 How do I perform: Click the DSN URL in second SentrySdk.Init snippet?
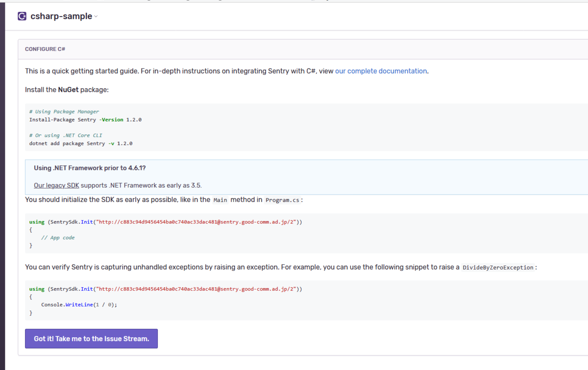(196, 289)
